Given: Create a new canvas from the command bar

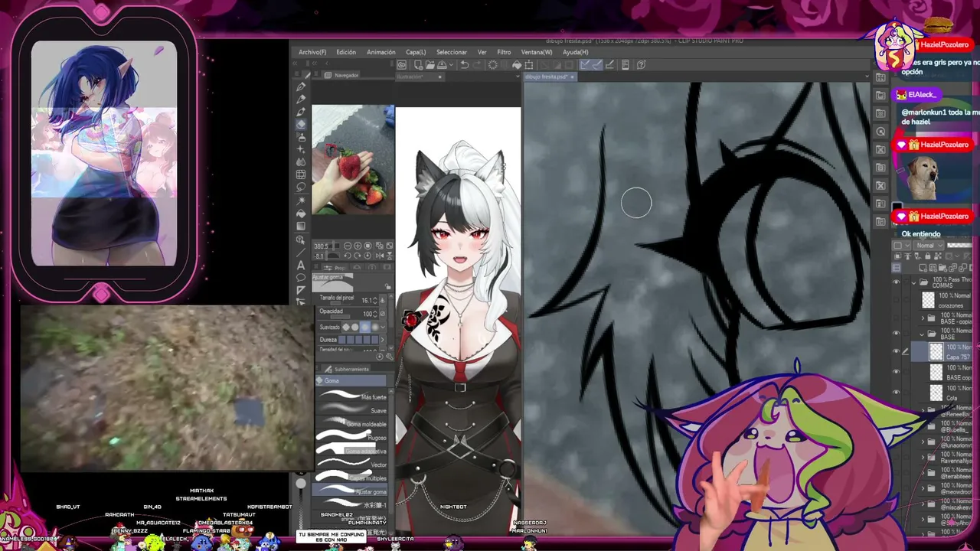Looking at the screenshot, I should 418,65.
